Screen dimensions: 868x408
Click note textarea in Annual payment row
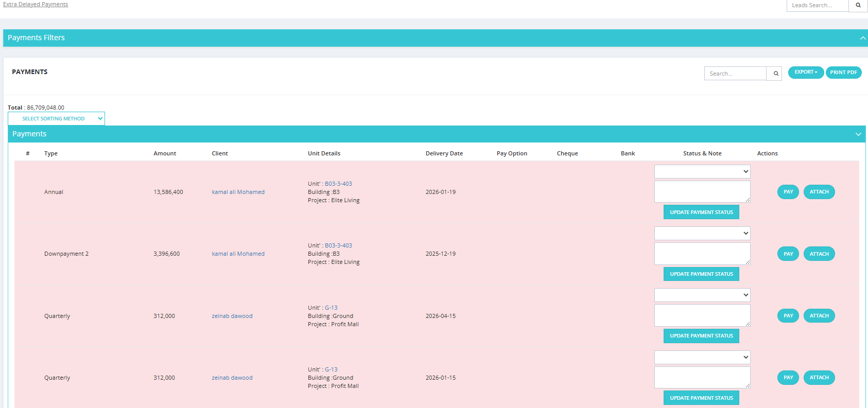point(702,191)
